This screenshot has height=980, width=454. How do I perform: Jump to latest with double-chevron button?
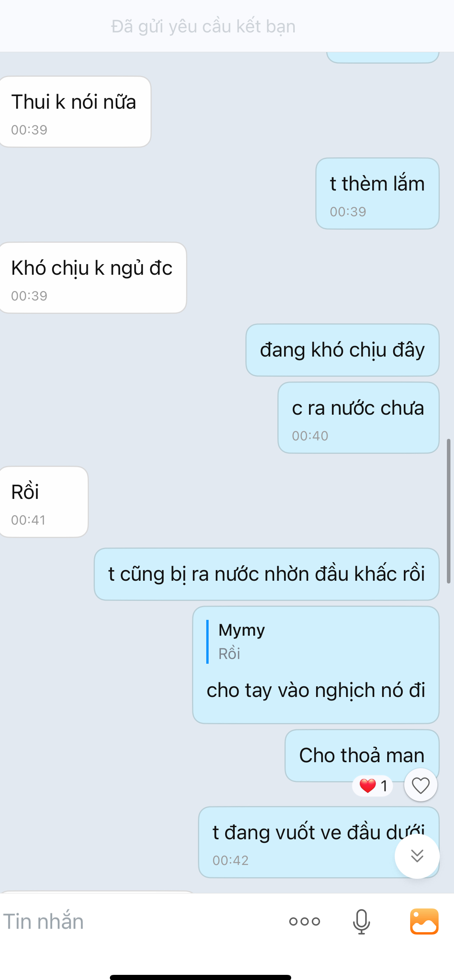click(x=417, y=856)
